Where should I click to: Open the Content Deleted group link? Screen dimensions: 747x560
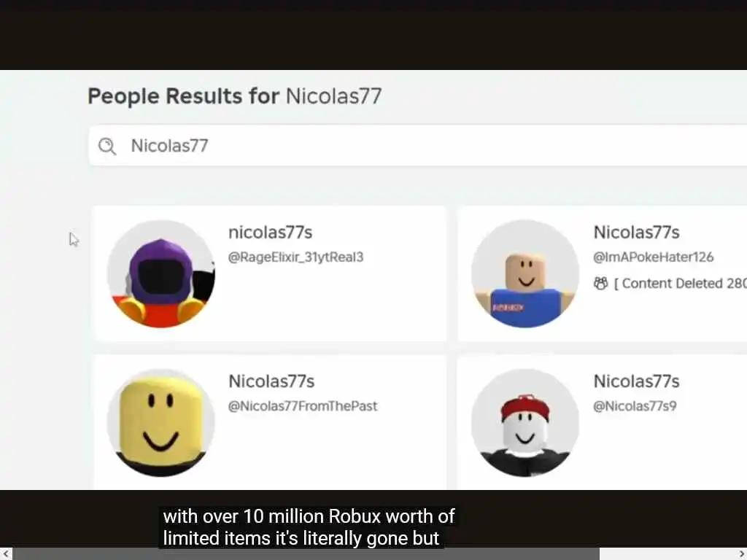click(x=681, y=284)
